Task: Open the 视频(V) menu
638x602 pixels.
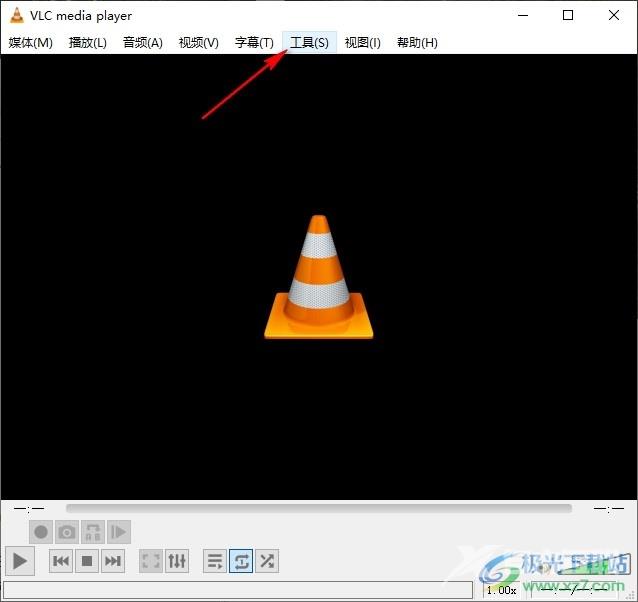Action: click(x=199, y=42)
